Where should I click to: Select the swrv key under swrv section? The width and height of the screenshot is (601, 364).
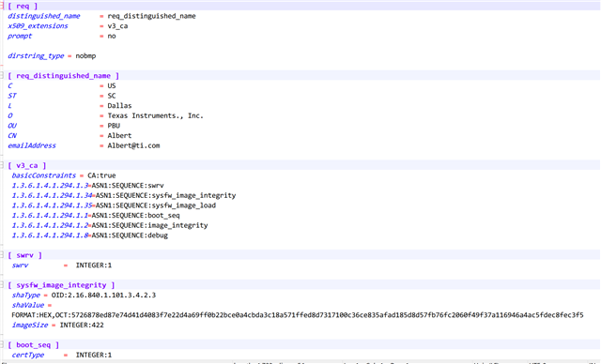click(x=20, y=265)
